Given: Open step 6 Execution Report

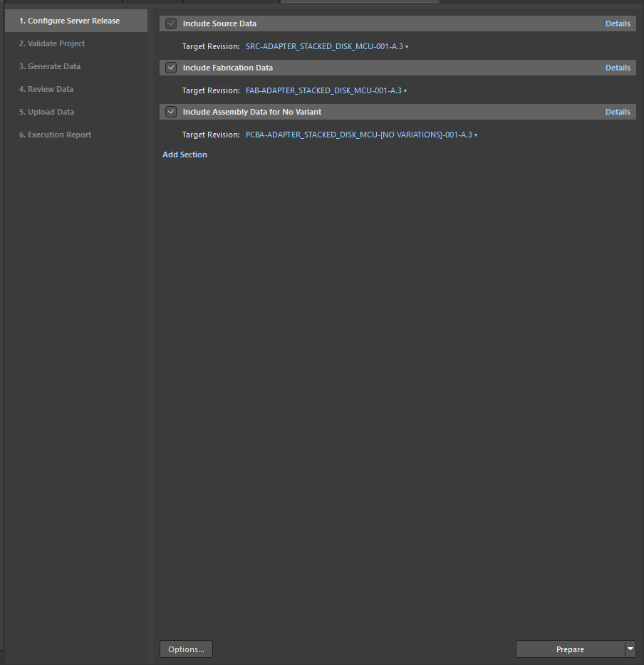Looking at the screenshot, I should tap(55, 135).
